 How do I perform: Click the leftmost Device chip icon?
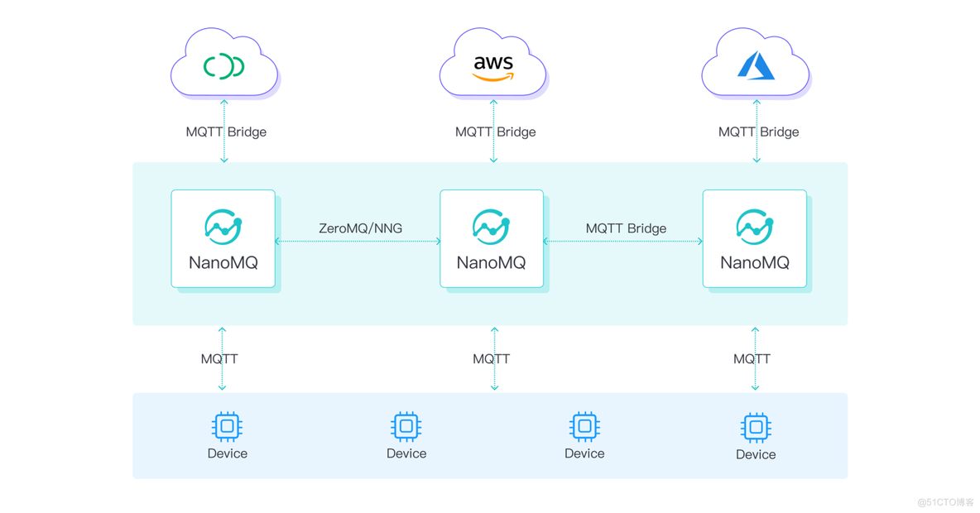(227, 427)
